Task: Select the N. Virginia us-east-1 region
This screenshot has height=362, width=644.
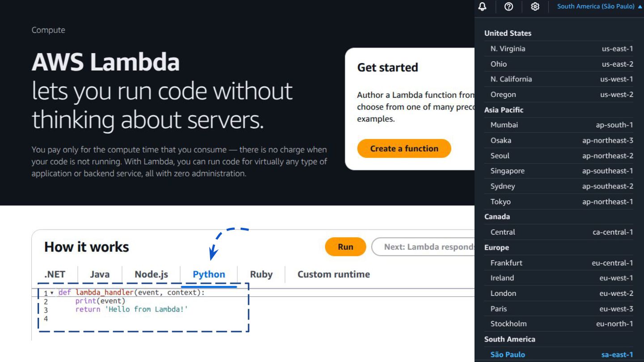Action: click(x=559, y=49)
